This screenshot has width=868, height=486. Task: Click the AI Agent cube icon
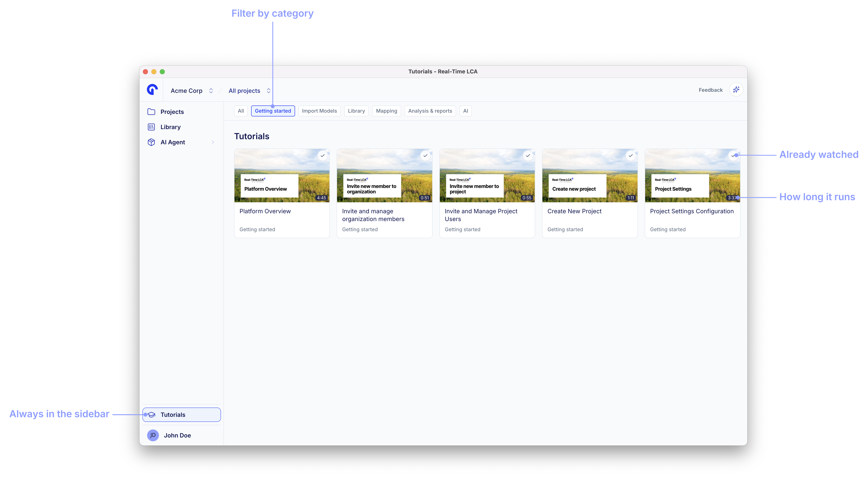pos(151,142)
